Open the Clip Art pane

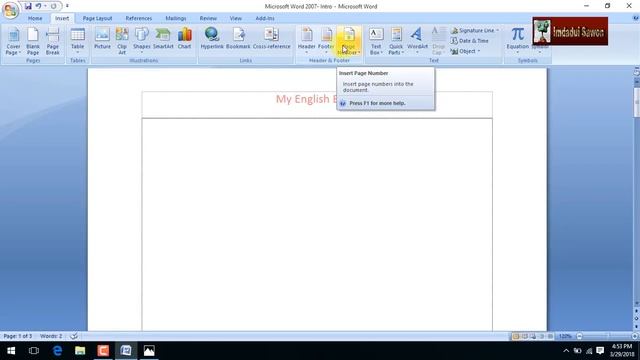pos(122,41)
